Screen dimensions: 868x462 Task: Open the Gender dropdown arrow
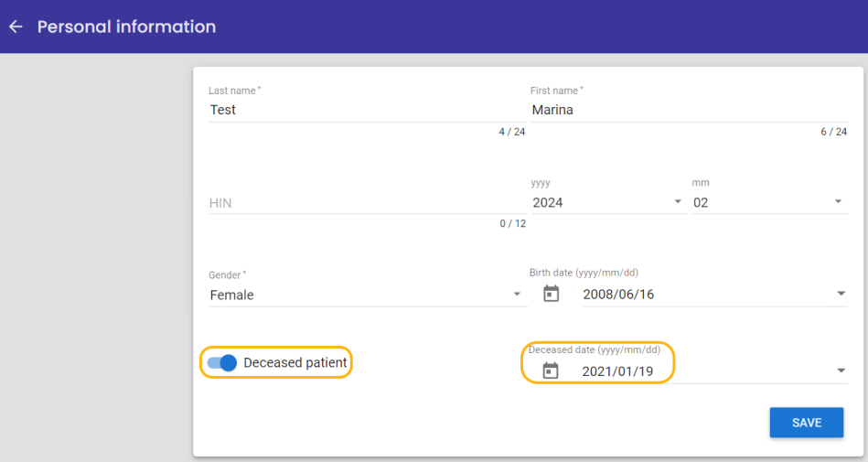coord(517,295)
